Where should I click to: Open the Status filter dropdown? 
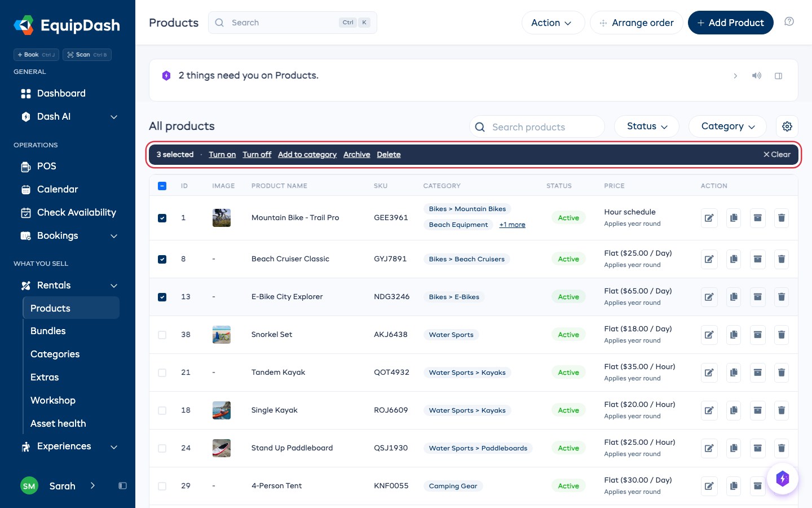(x=647, y=126)
